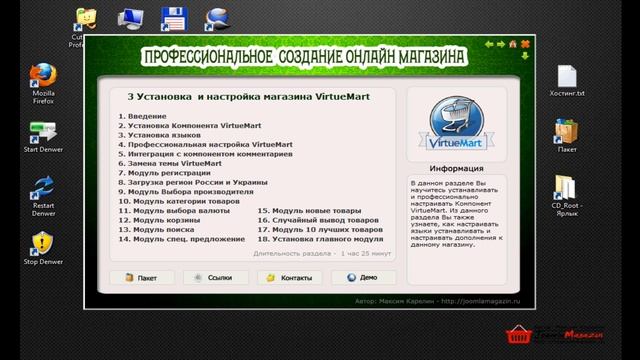Viewport: 640px width, 360px height.
Task: Select lesson 9. Модуль Выбора производителя
Action: [x=186, y=192]
